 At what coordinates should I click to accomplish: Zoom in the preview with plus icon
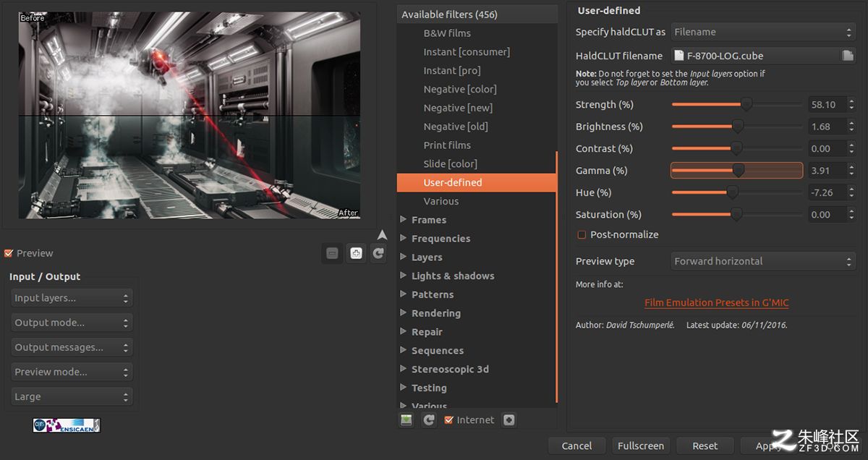pos(355,253)
